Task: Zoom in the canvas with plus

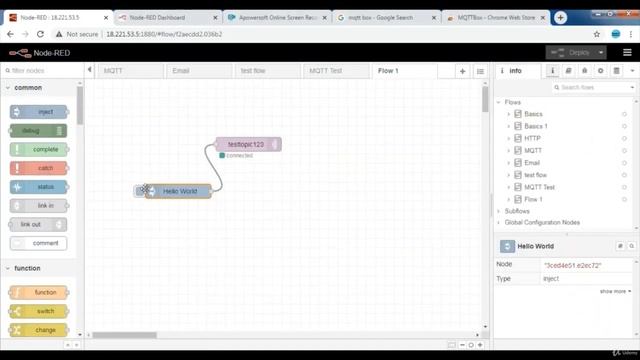Action: [480, 345]
